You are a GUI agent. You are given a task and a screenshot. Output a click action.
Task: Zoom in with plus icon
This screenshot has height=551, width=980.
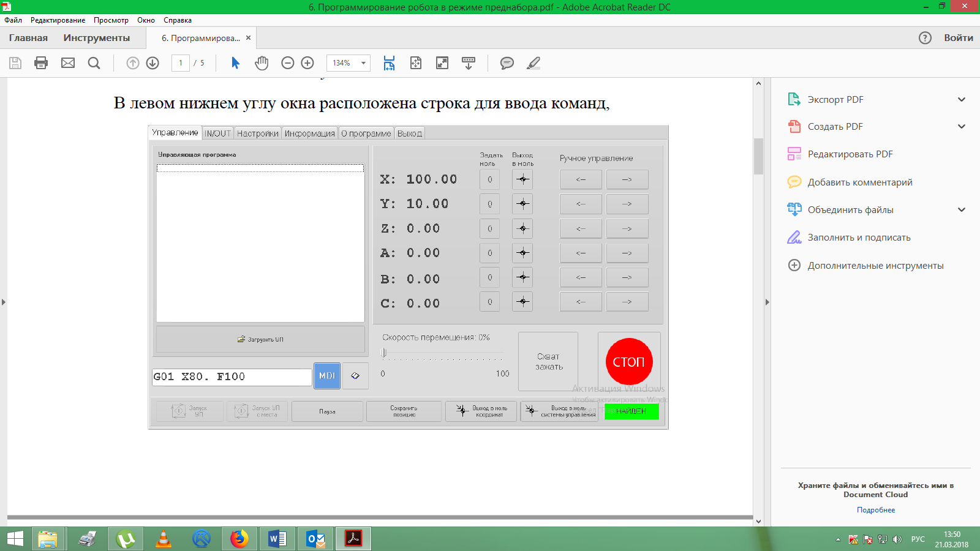(x=307, y=63)
